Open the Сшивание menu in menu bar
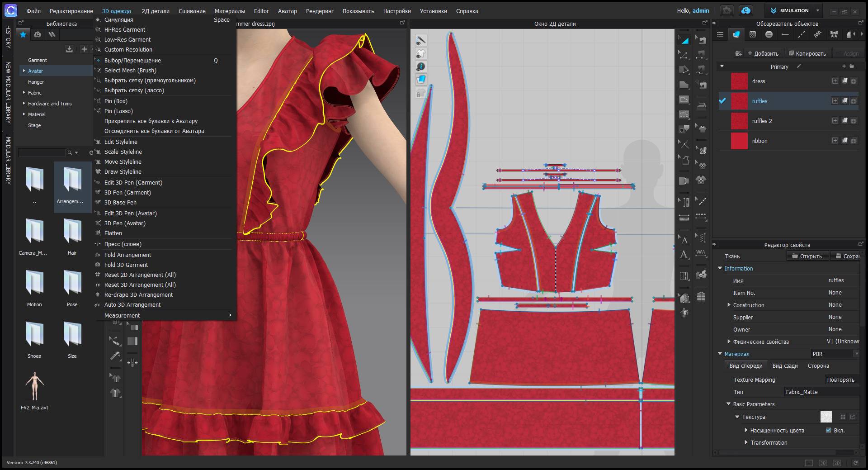The height and width of the screenshot is (470, 868). [192, 11]
